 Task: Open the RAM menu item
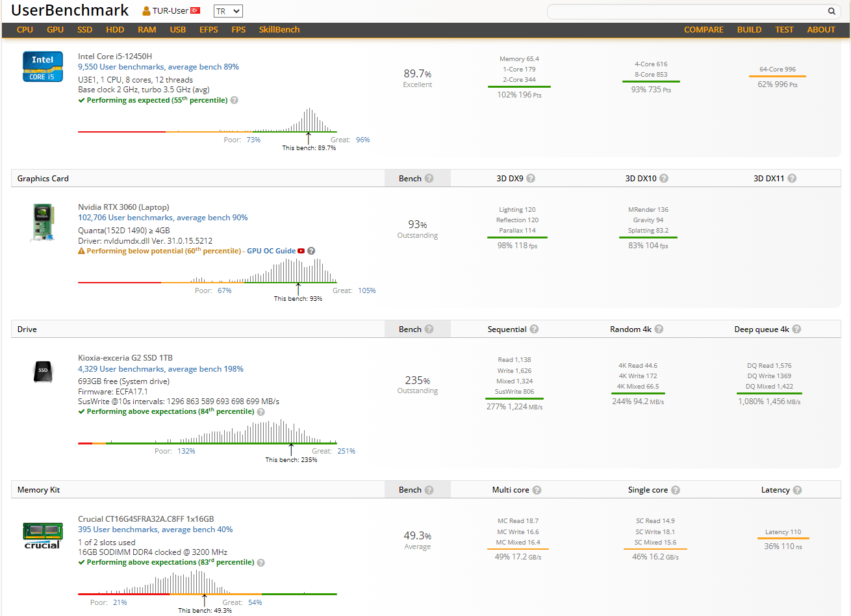tap(147, 29)
